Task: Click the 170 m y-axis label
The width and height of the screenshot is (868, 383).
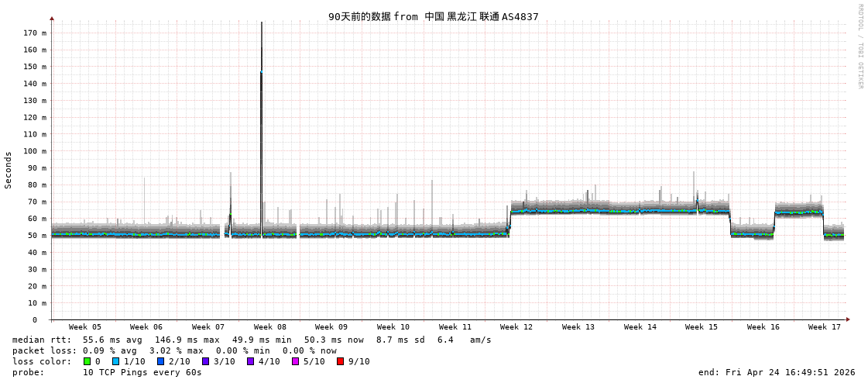Action: point(35,33)
